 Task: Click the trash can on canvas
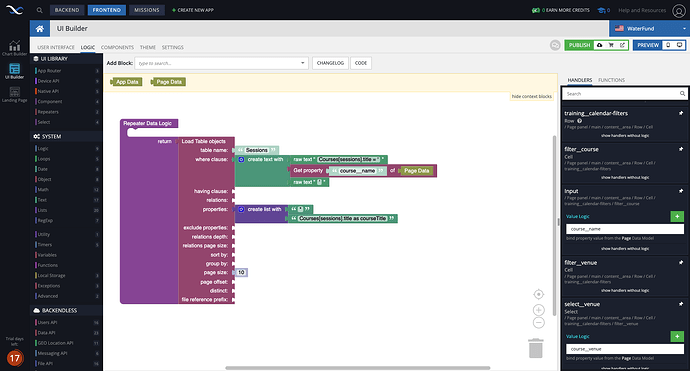tap(536, 348)
